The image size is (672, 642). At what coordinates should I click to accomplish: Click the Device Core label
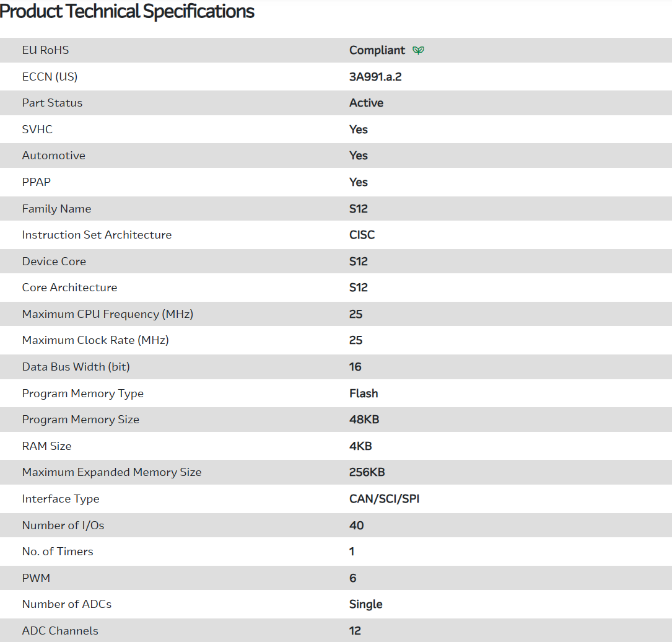pos(54,262)
